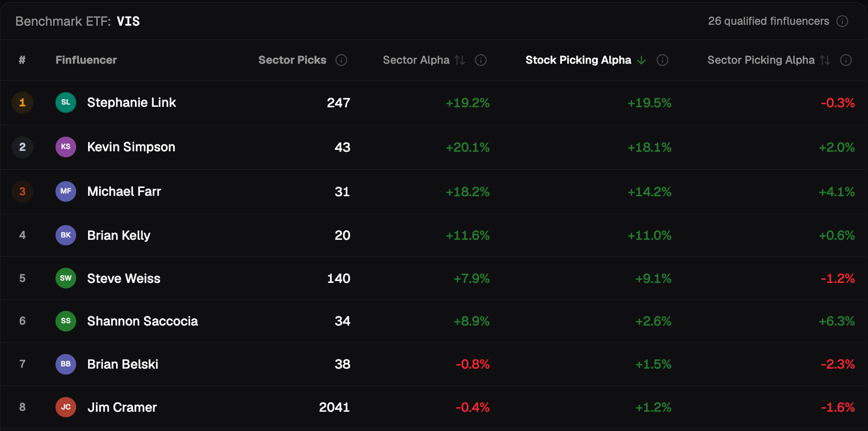Click Michael Farr MF avatar
Screen dimensions: 868x431
click(66, 191)
